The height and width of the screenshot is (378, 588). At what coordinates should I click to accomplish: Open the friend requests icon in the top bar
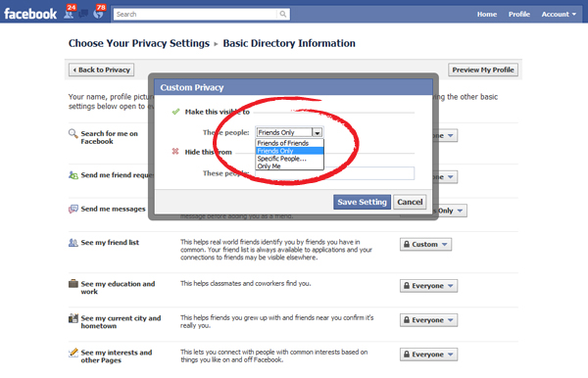[x=69, y=14]
